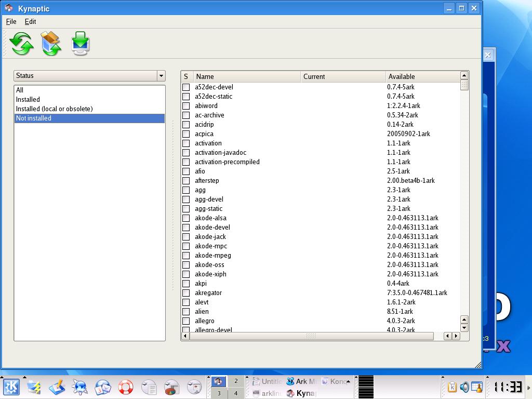Viewport: 532px width, 399px height.
Task: Select the akode-mpeg package name
Action: click(212, 256)
